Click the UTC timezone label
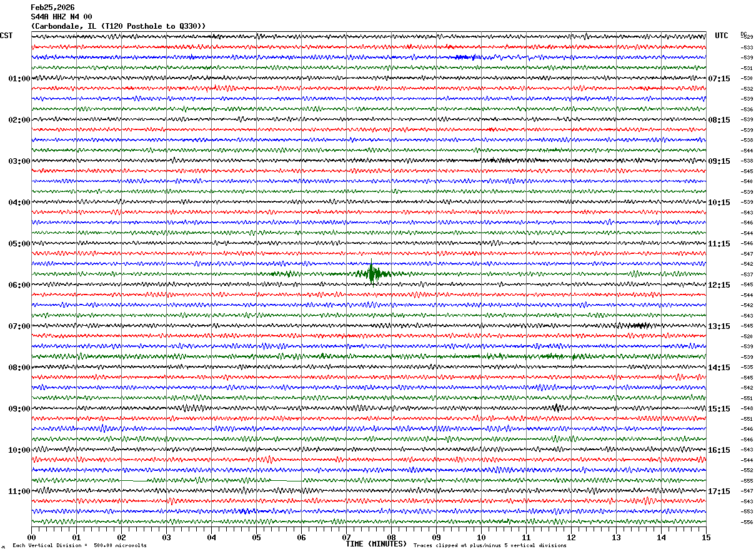The height and width of the screenshot is (554, 756). coord(722,36)
